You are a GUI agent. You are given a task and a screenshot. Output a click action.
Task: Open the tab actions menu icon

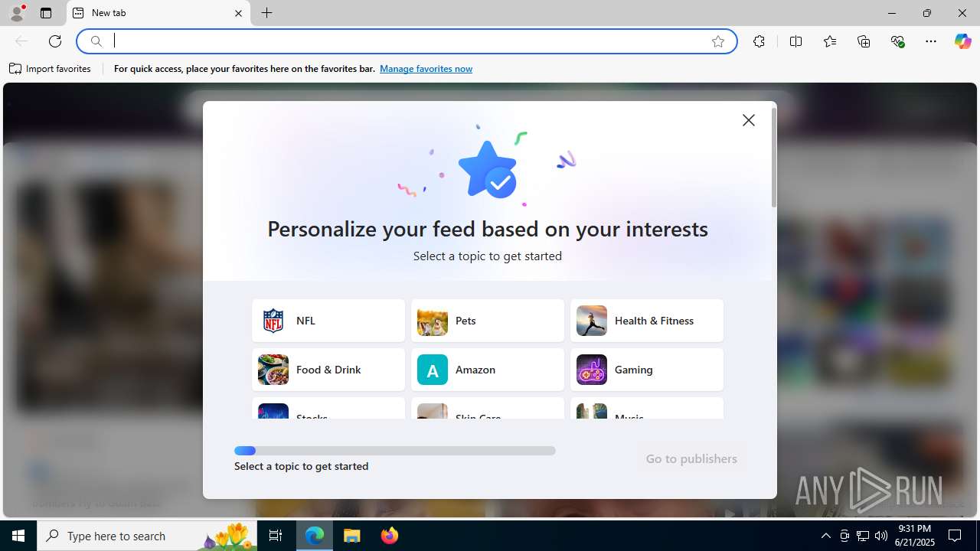tap(46, 13)
